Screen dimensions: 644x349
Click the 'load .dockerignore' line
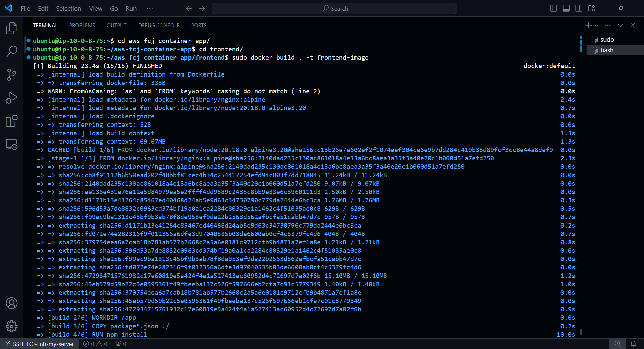(x=96, y=116)
